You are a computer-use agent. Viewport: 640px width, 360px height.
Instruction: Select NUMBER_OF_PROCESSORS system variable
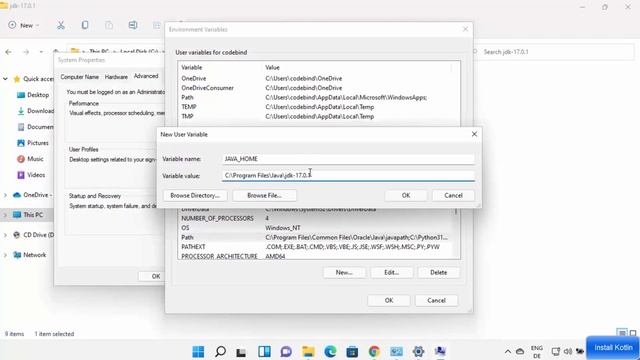[316, 218]
